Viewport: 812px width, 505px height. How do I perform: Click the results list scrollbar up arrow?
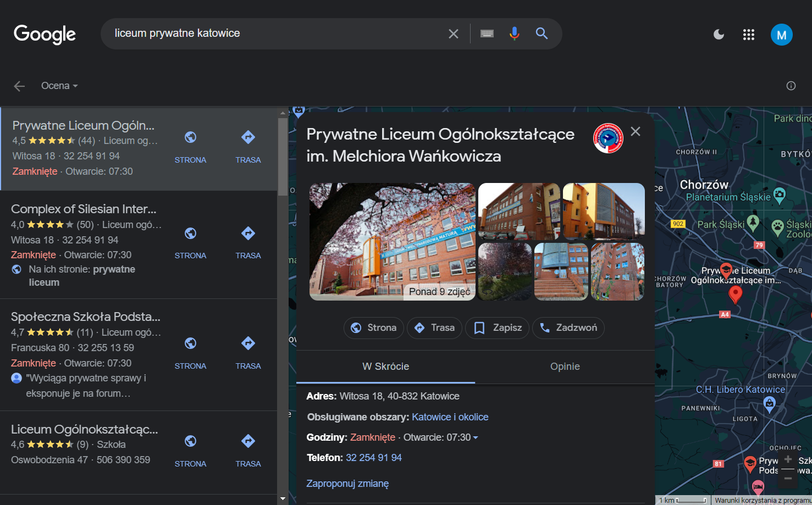tap(283, 112)
